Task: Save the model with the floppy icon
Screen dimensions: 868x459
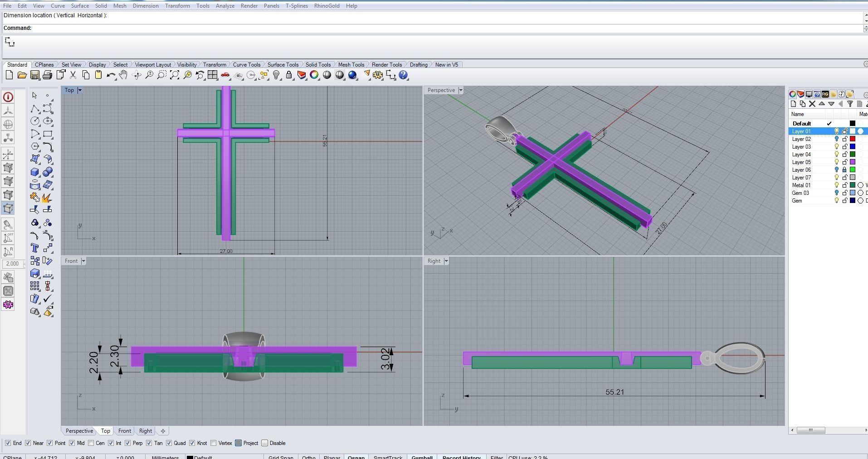Action: click(34, 75)
